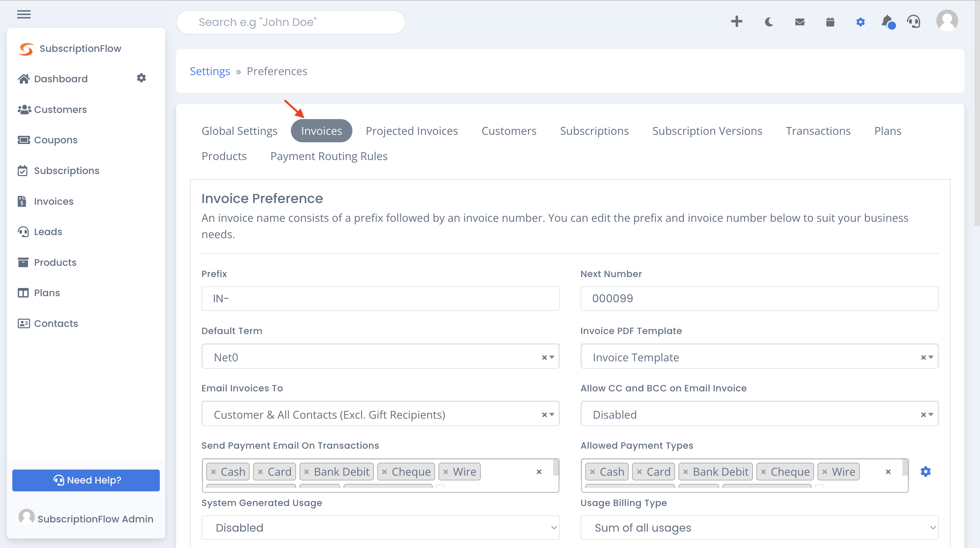The height and width of the screenshot is (548, 980).
Task: Open the Default Term Net0 dropdown
Action: pyautogui.click(x=380, y=357)
